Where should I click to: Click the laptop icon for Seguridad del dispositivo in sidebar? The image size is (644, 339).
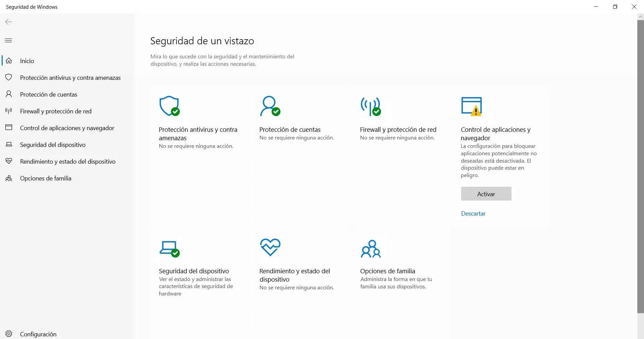tap(9, 145)
